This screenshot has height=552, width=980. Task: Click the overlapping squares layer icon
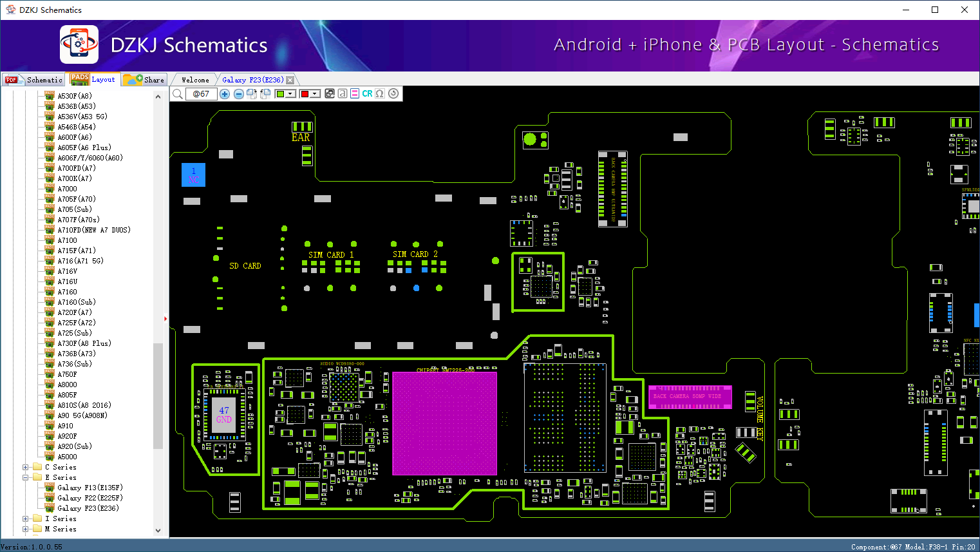pyautogui.click(x=330, y=94)
